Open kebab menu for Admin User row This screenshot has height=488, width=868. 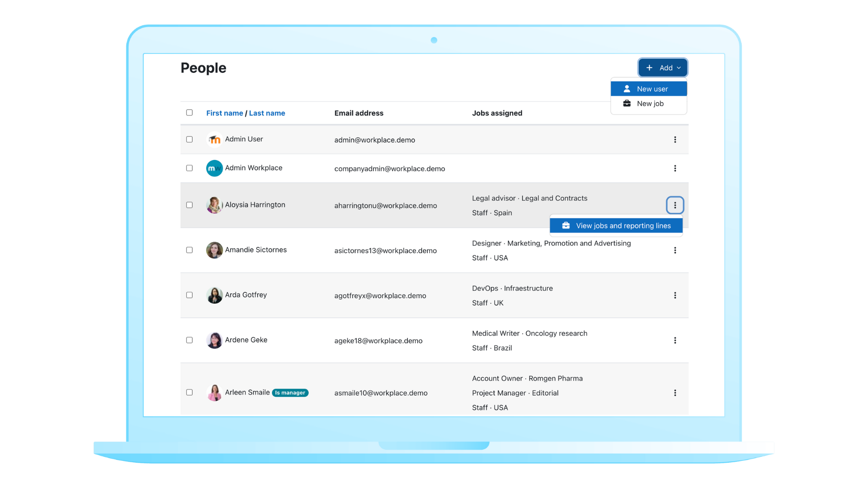[x=675, y=140]
